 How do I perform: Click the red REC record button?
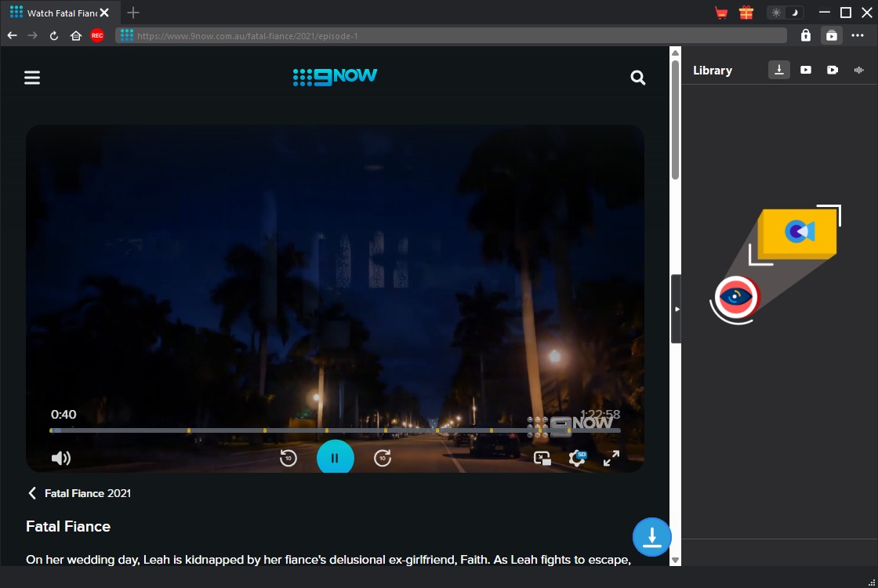(x=97, y=35)
